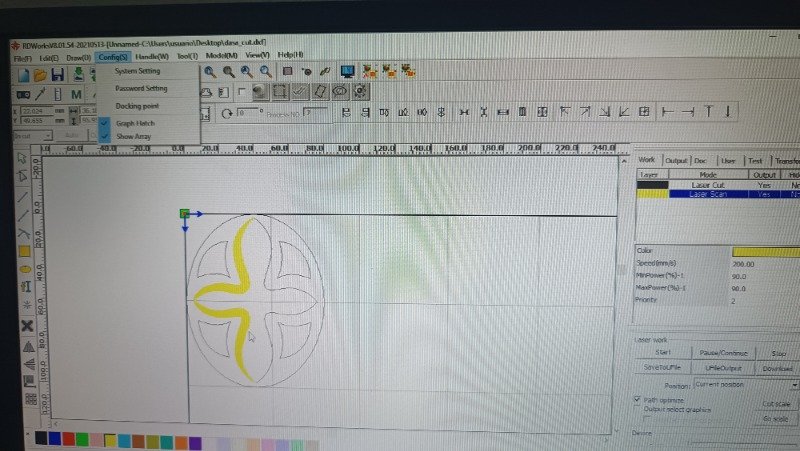
Task: Toggle the Graph Hatch option
Action: [135, 123]
